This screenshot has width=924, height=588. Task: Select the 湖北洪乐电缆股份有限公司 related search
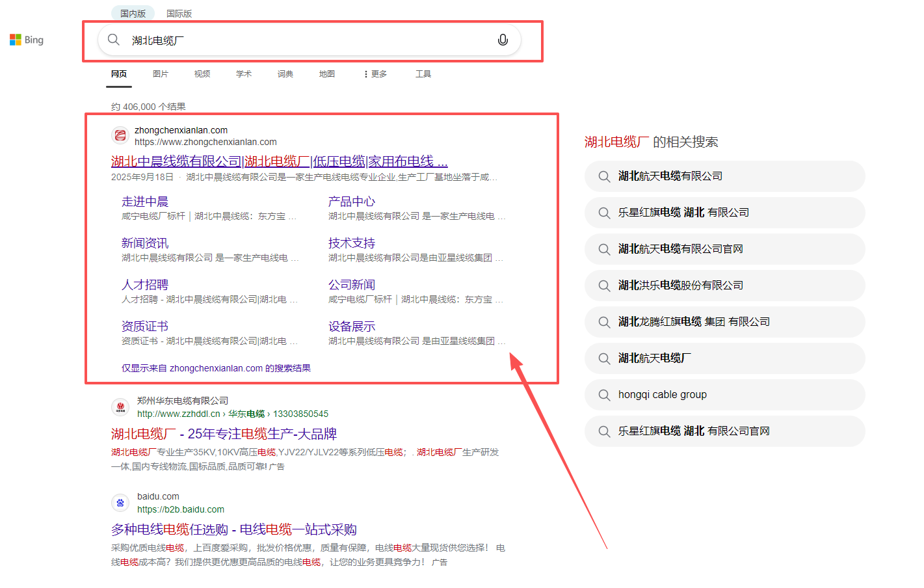(x=679, y=286)
